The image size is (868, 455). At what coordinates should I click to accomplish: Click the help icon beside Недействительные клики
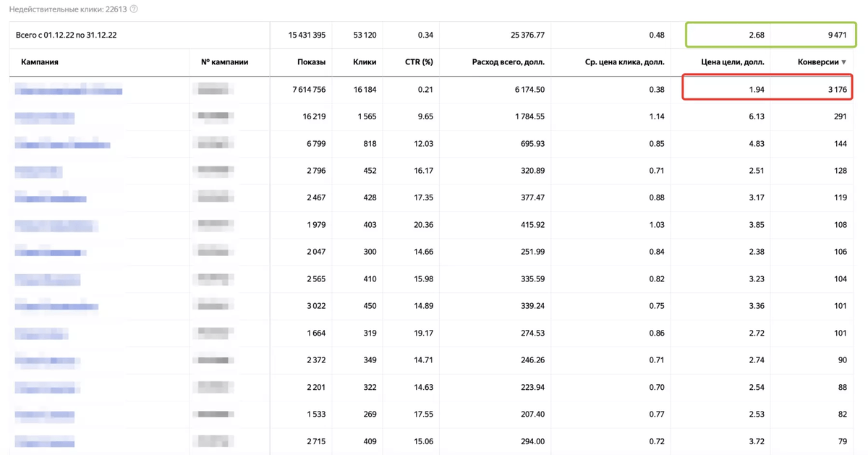click(x=134, y=9)
